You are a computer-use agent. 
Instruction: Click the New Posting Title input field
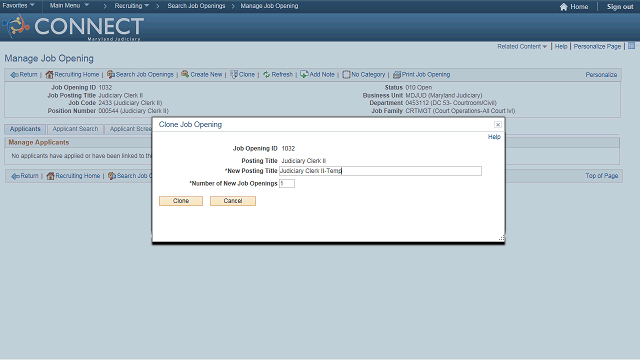click(x=380, y=171)
